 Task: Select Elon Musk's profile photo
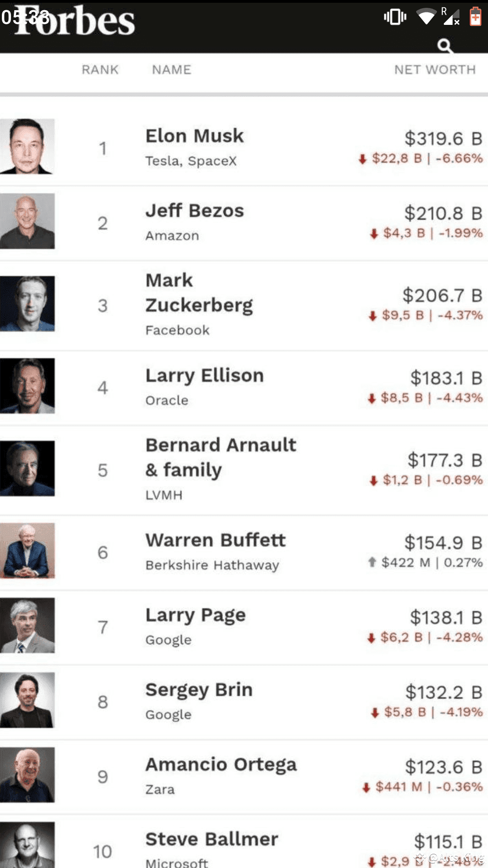pyautogui.click(x=28, y=147)
